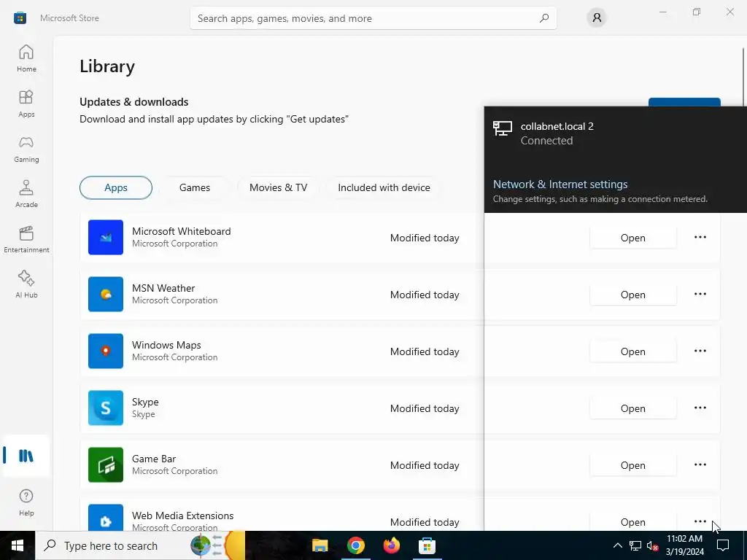This screenshot has width=747, height=560.
Task: Click the Skype app icon
Action: (x=106, y=408)
